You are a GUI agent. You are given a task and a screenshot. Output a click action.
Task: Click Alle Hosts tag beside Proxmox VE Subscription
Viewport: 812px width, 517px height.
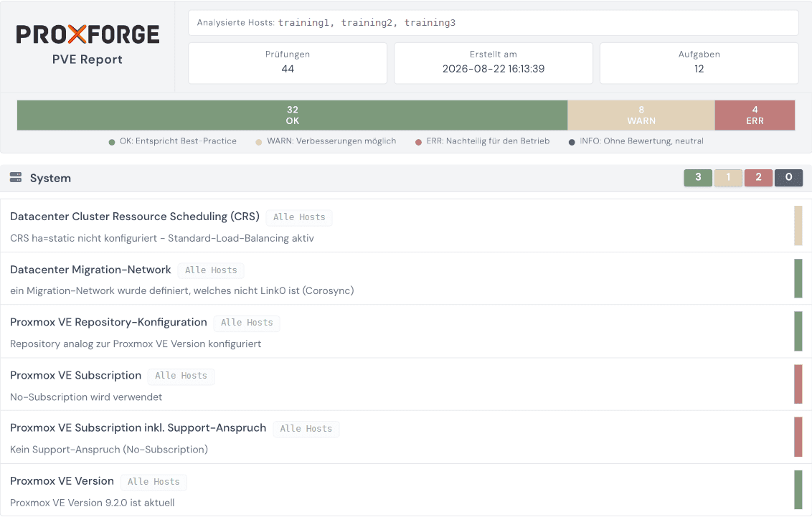point(181,376)
